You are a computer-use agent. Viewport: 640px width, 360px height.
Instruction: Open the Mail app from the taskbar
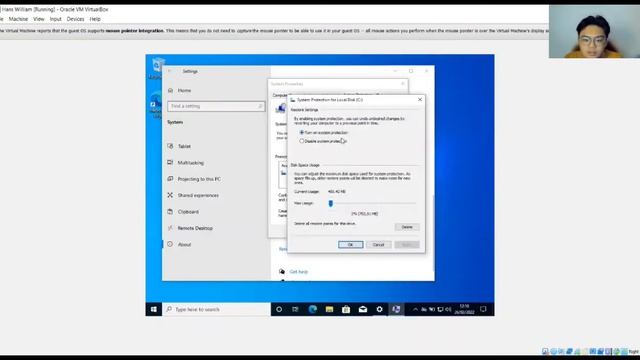[x=363, y=309]
